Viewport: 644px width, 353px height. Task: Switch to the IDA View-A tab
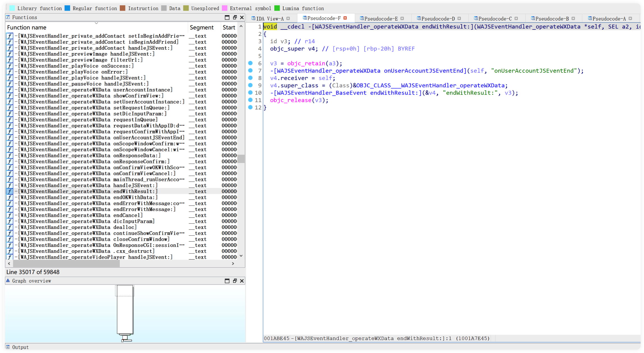(x=270, y=19)
